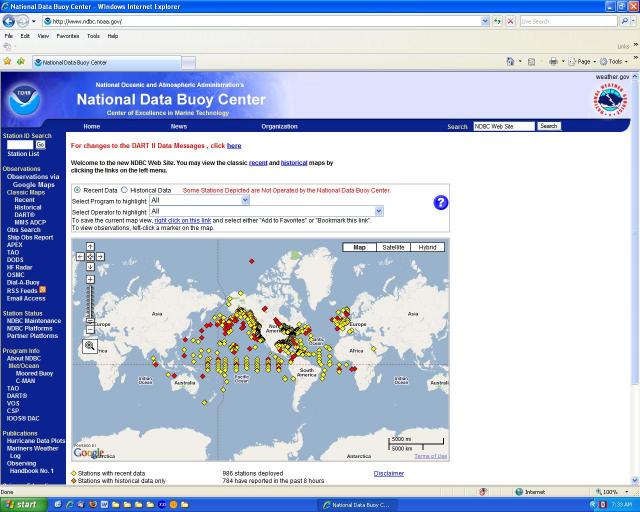Click the NOAA logo
Screen dimensions: 640x512
point(24,100)
